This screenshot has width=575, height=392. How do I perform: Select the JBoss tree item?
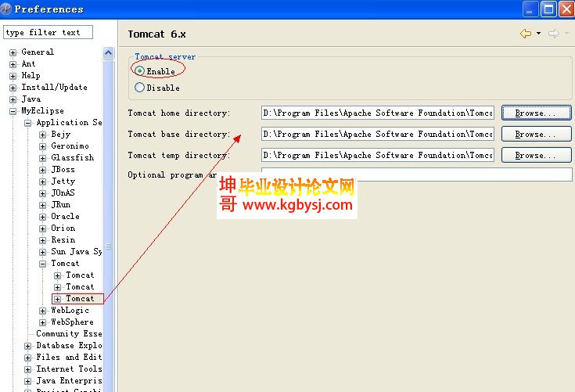(63, 169)
